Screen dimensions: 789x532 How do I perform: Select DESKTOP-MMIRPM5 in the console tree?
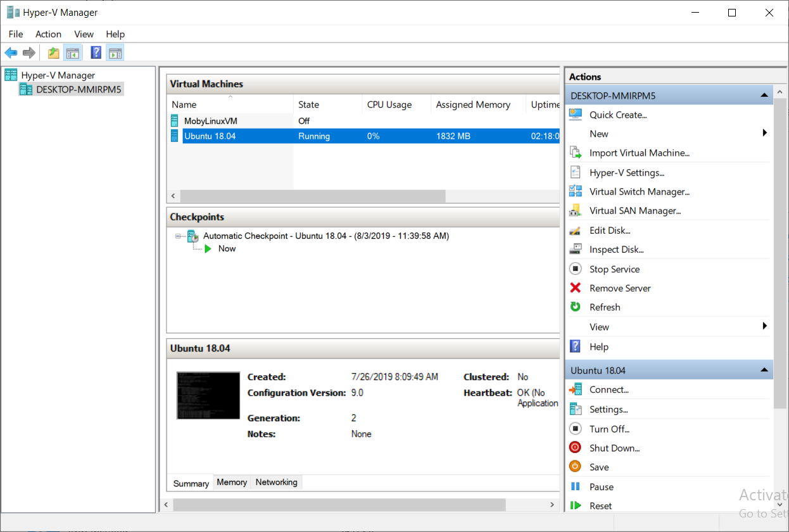(79, 89)
